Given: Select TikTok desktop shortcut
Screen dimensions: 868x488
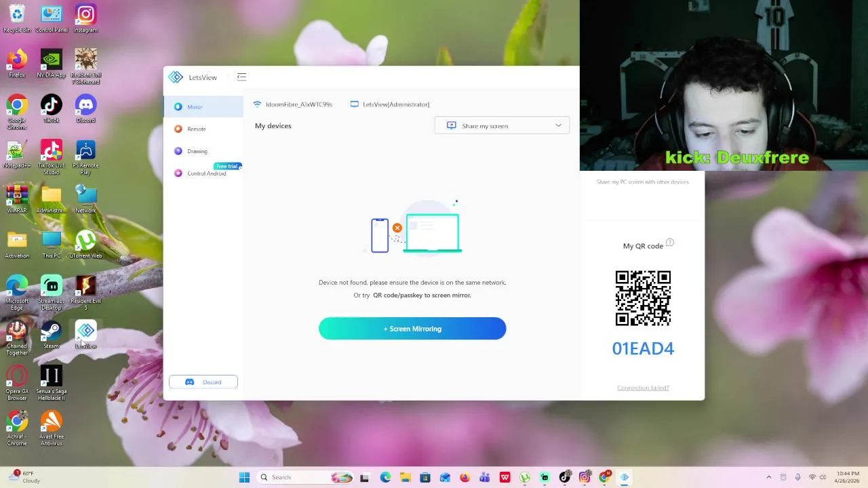Looking at the screenshot, I should click(52, 109).
